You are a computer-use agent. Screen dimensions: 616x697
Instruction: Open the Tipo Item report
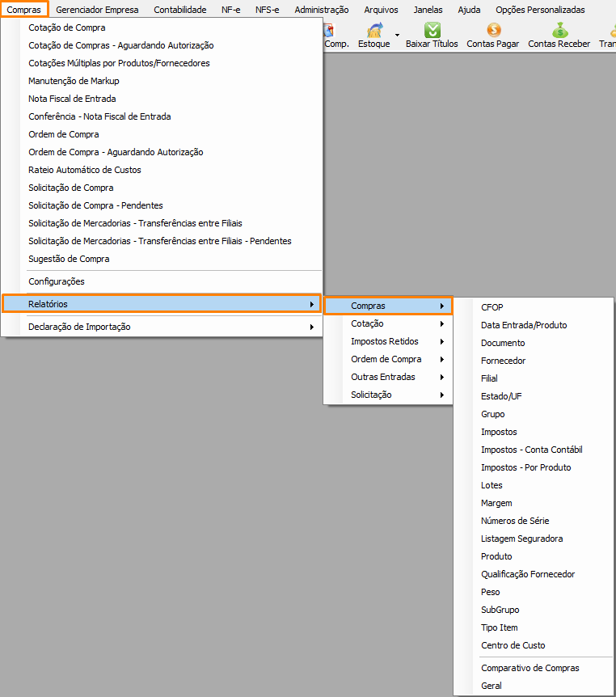tap(534, 627)
